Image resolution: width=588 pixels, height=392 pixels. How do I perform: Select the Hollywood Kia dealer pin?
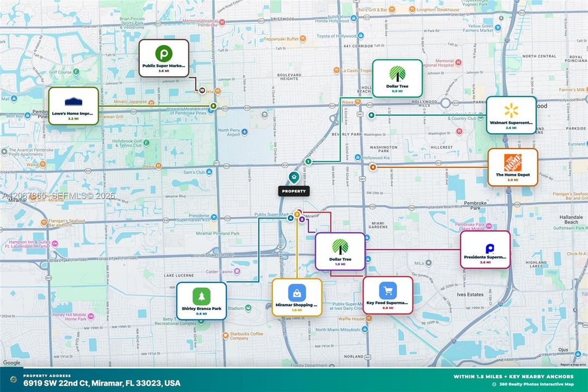pyautogui.click(x=358, y=157)
